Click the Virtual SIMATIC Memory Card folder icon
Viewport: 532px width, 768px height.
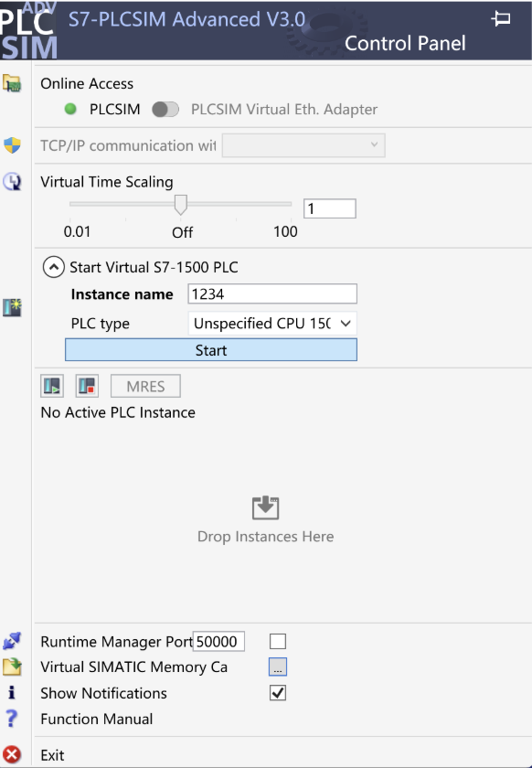coord(12,667)
